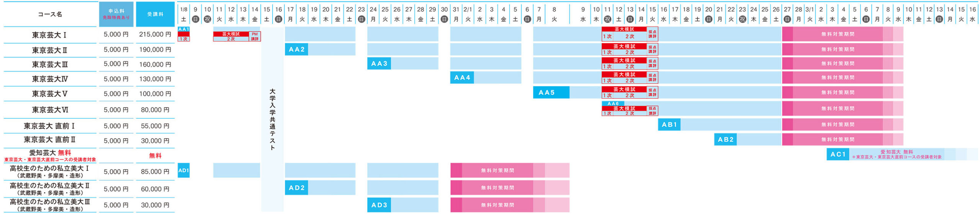The height and width of the screenshot is (214, 980).
Task: Click the 東京芸大 Ⅰ course name
Action: pyautogui.click(x=49, y=35)
